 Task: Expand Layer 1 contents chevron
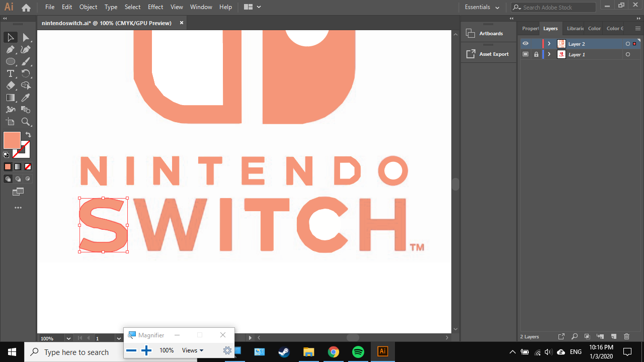(x=549, y=54)
